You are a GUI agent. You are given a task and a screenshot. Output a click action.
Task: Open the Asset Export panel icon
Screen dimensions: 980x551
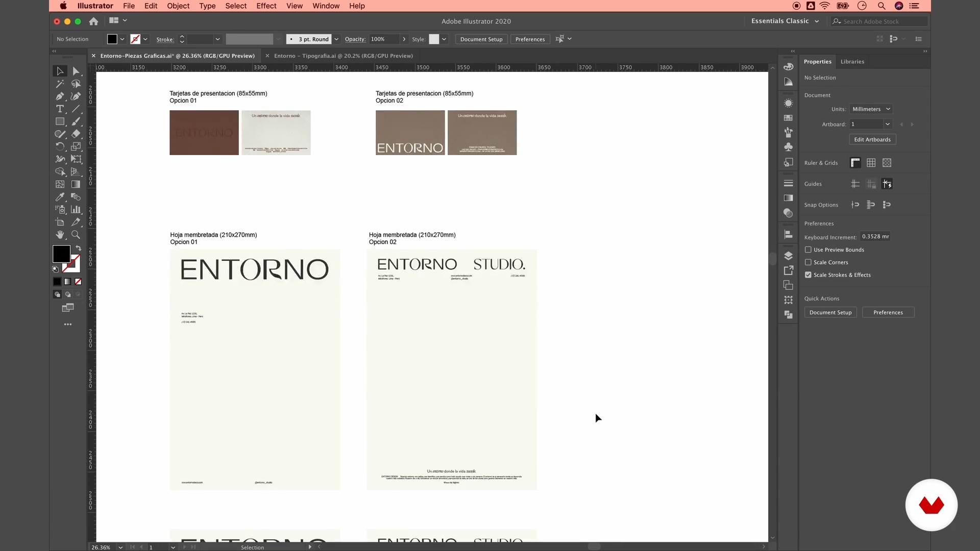coord(788,270)
